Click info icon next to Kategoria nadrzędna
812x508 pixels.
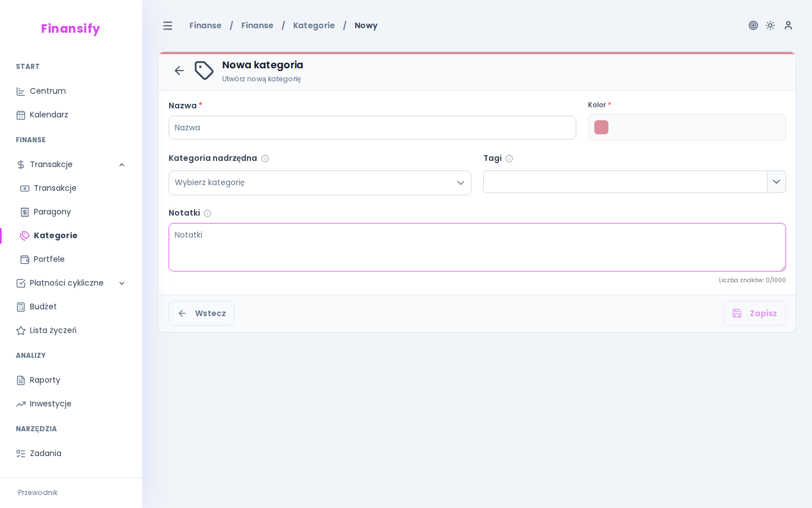tap(265, 159)
